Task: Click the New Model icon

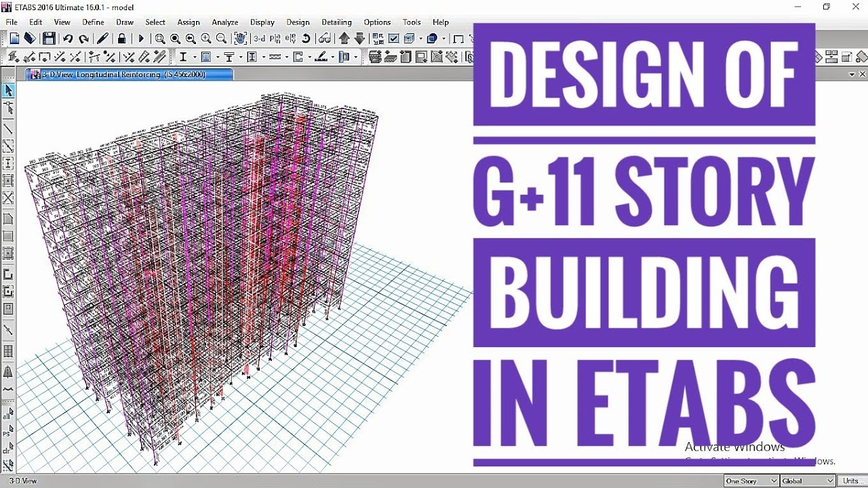Action: point(14,39)
